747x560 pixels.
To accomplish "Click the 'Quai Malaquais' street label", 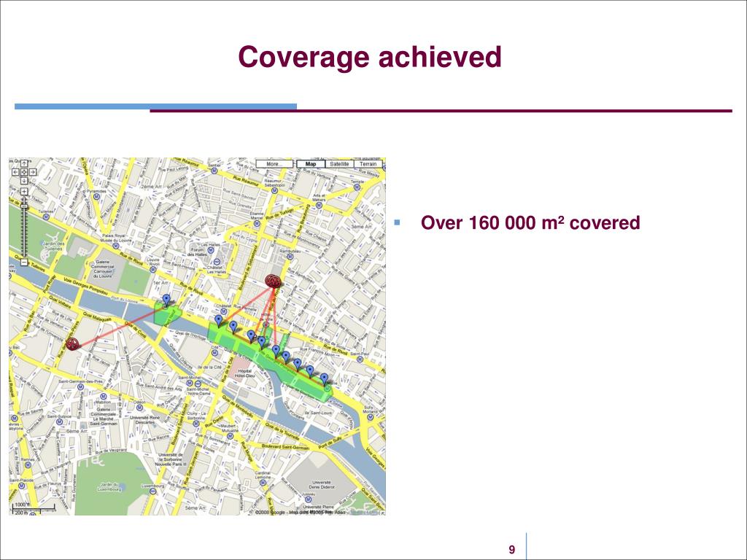I will coord(97,316).
